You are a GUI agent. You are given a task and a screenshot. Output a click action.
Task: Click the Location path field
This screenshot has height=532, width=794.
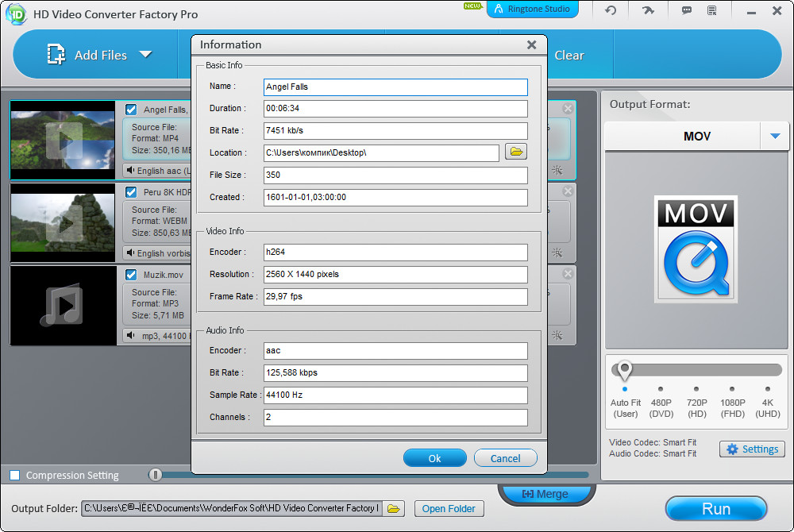click(x=381, y=153)
